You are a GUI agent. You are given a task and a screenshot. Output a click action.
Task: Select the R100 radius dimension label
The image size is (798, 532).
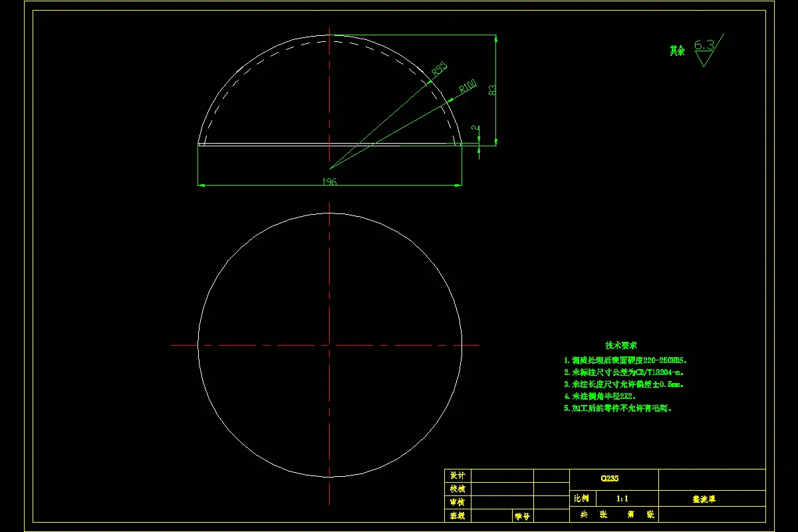pyautogui.click(x=468, y=86)
